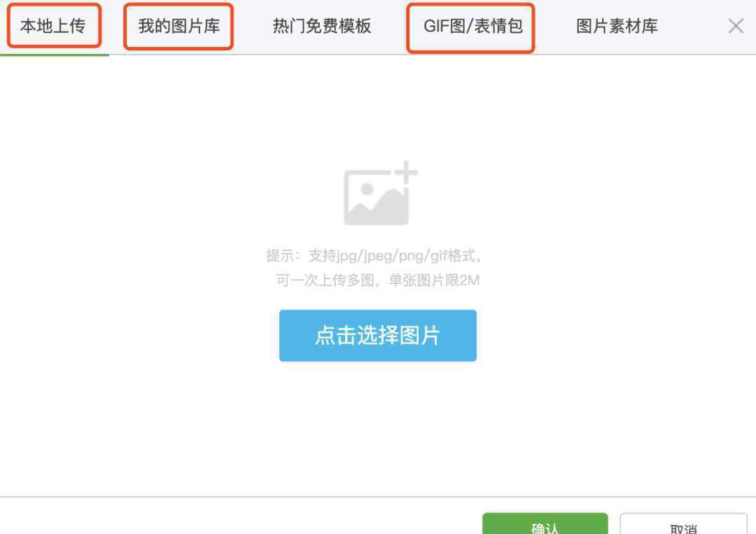Close the image picker dialog with X

pyautogui.click(x=736, y=26)
